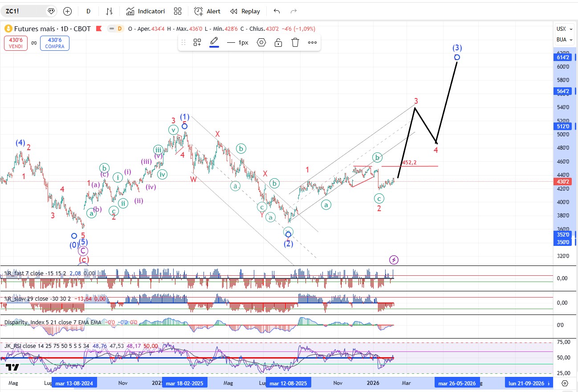Delete the selected drawing with trash icon

[x=295, y=42]
